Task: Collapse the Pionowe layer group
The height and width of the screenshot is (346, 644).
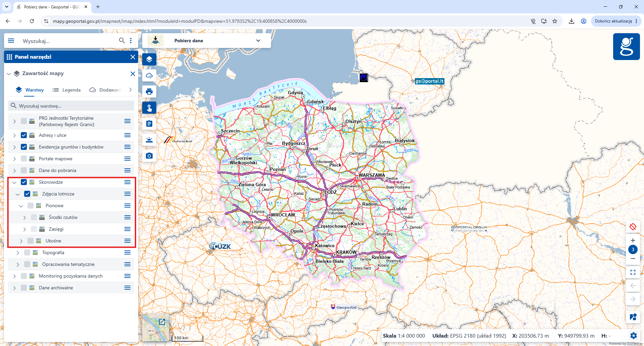Action: (21, 206)
